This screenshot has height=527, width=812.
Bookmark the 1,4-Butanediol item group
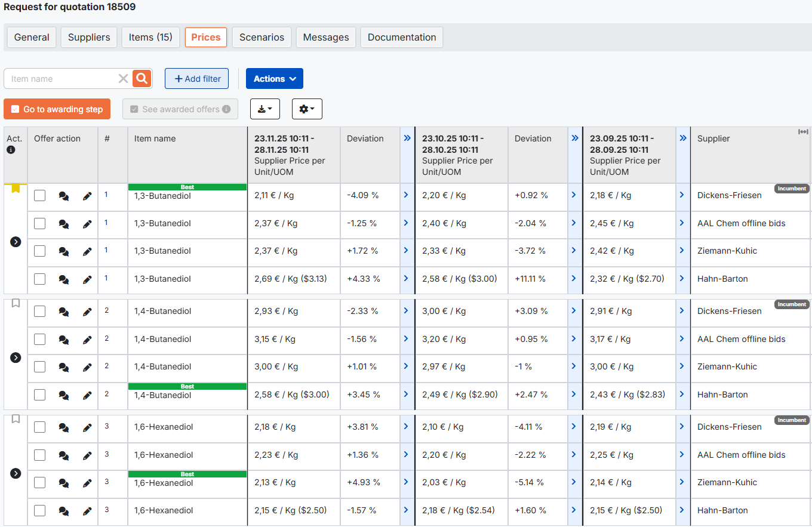coord(16,303)
